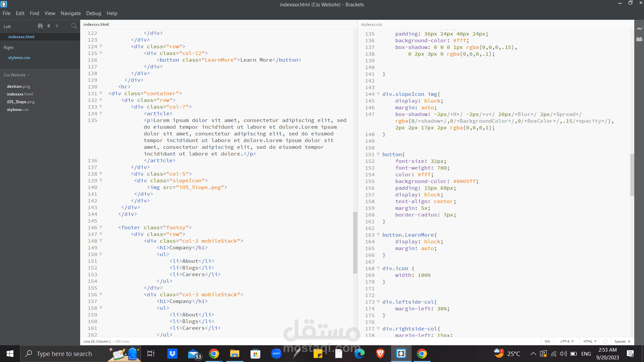
Task: Click the Live Preview lightning icon
Action: [x=639, y=29]
